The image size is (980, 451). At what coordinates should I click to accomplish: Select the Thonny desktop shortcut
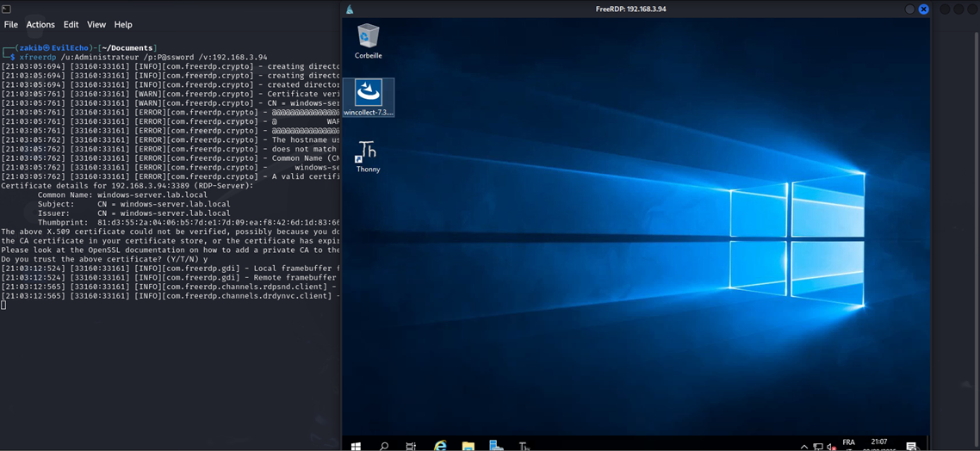click(x=368, y=157)
